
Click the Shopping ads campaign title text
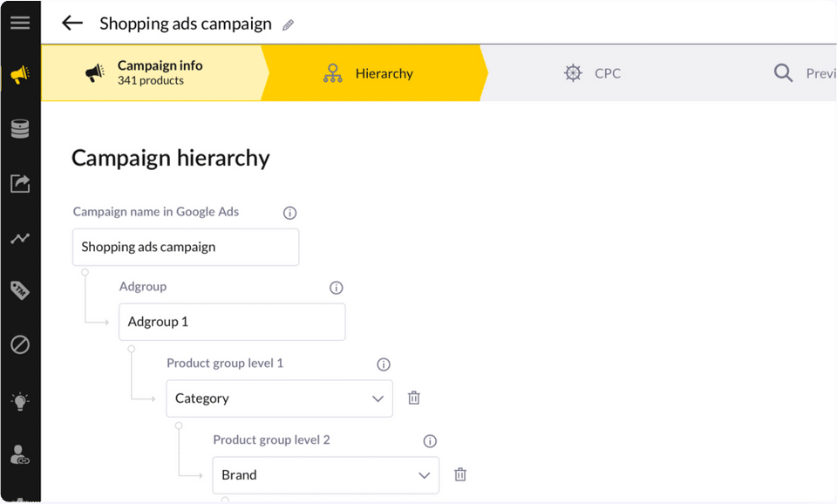pos(186,24)
